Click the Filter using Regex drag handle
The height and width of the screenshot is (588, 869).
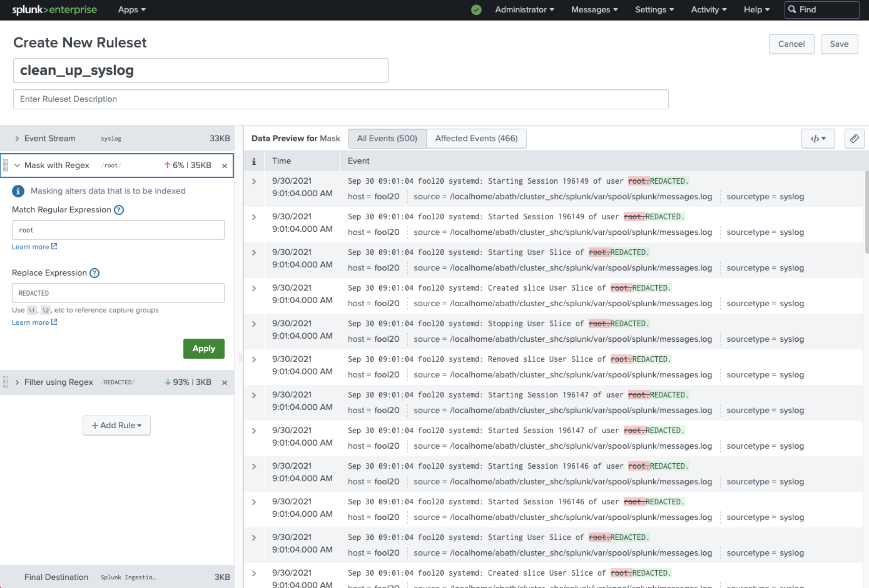tap(5, 382)
